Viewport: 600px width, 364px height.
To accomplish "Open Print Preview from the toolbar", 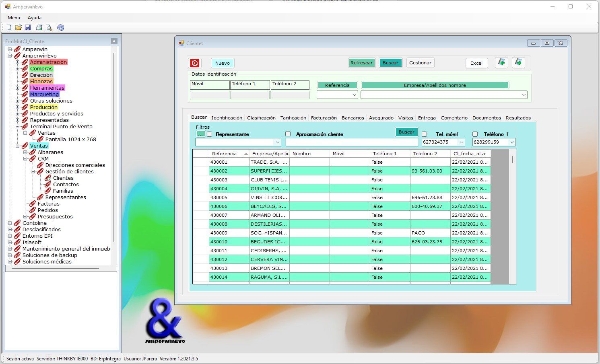I will coord(49,28).
